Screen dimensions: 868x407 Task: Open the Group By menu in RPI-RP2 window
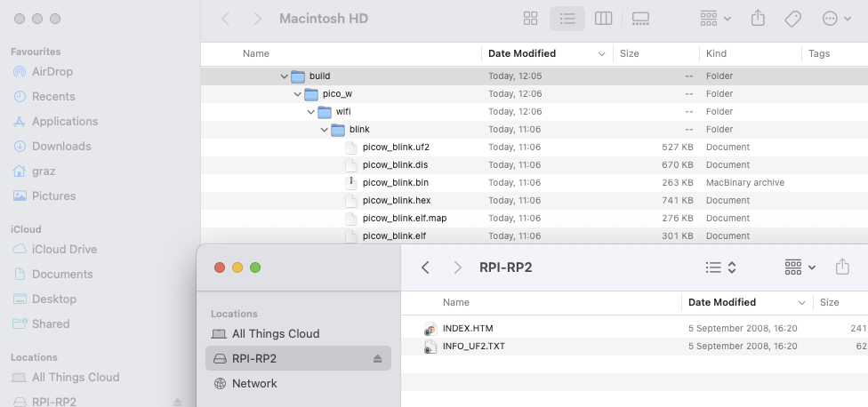(x=800, y=267)
